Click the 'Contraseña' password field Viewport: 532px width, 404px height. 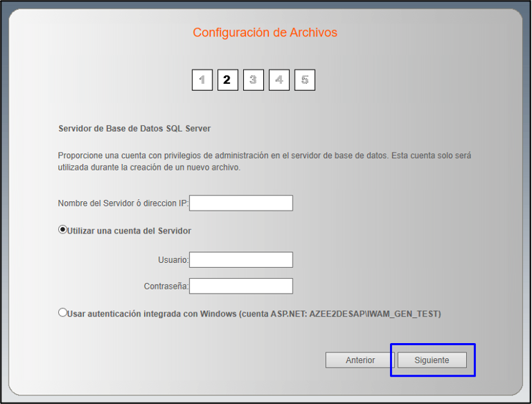[241, 286]
